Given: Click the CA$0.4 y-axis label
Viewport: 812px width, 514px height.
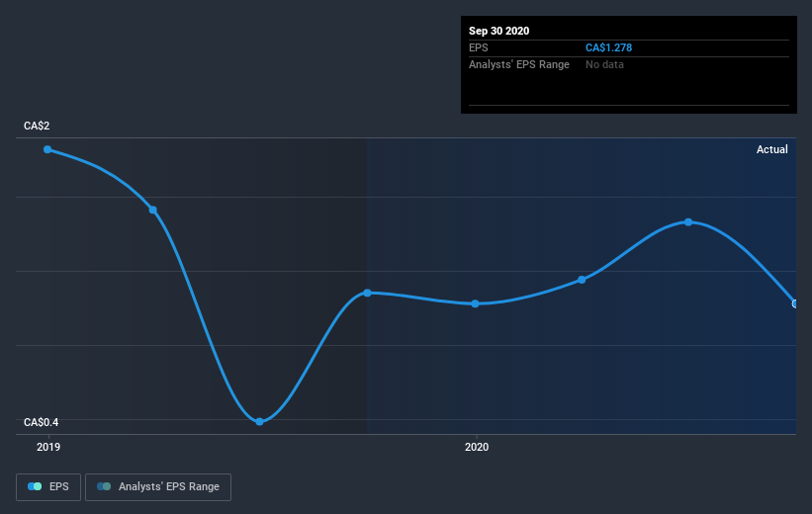Looking at the screenshot, I should [41, 422].
